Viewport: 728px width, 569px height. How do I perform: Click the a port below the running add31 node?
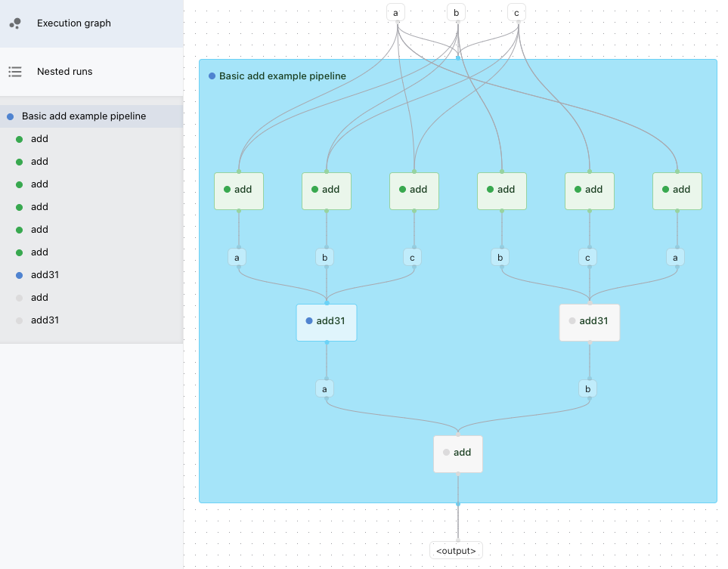(x=324, y=388)
